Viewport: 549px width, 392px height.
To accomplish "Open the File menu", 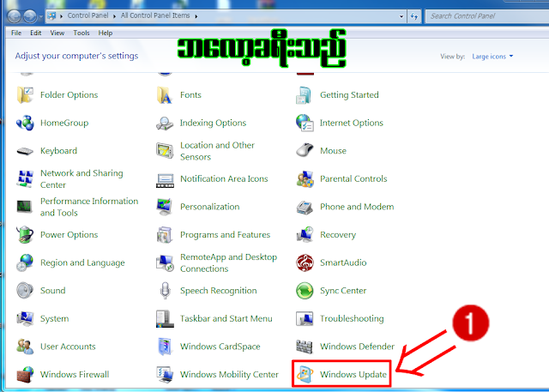I will coord(16,33).
